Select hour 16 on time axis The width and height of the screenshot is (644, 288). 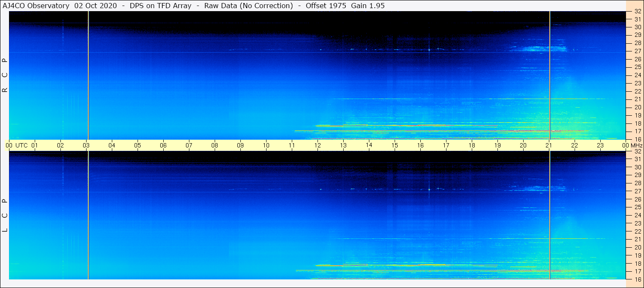(x=420, y=145)
